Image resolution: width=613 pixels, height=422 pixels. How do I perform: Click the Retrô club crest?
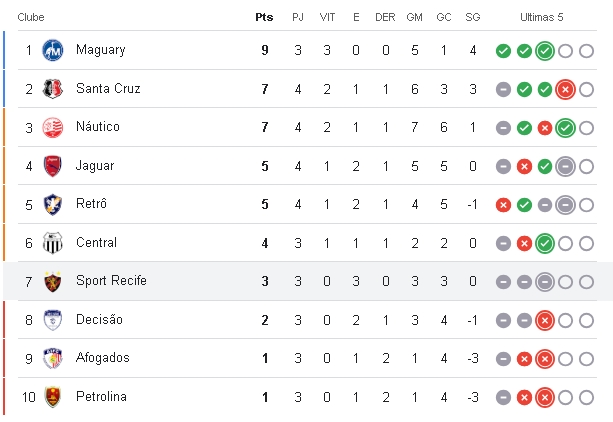click(53, 204)
